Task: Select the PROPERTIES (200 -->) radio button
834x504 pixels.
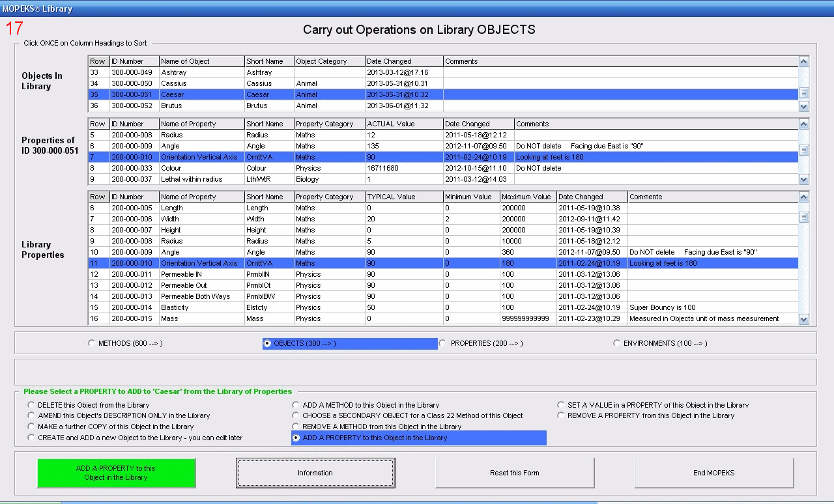Action: (x=443, y=343)
